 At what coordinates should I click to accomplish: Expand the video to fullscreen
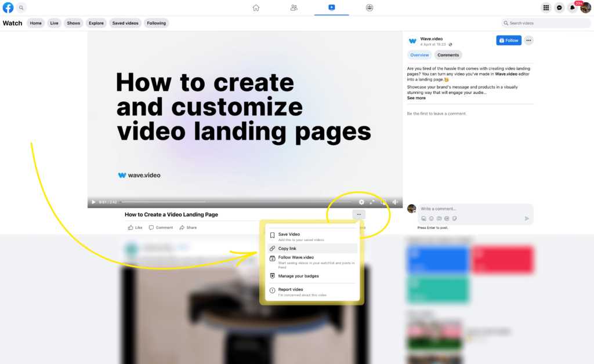click(372, 202)
